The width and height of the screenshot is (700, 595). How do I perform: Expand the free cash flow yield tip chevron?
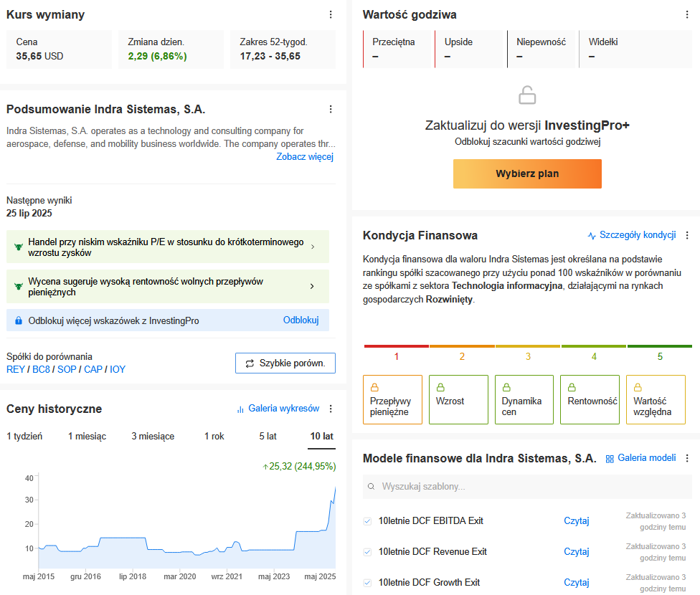[312, 286]
